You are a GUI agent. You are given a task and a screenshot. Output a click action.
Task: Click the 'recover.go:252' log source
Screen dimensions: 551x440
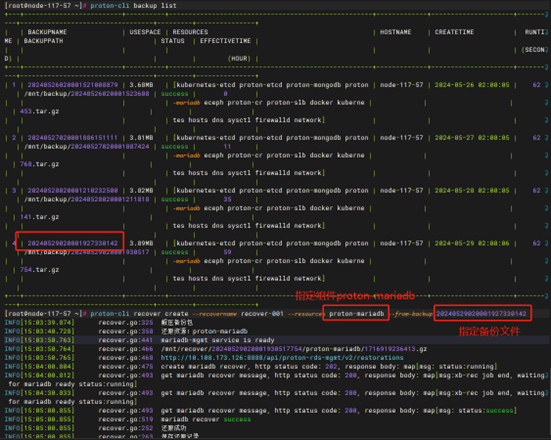point(126,428)
